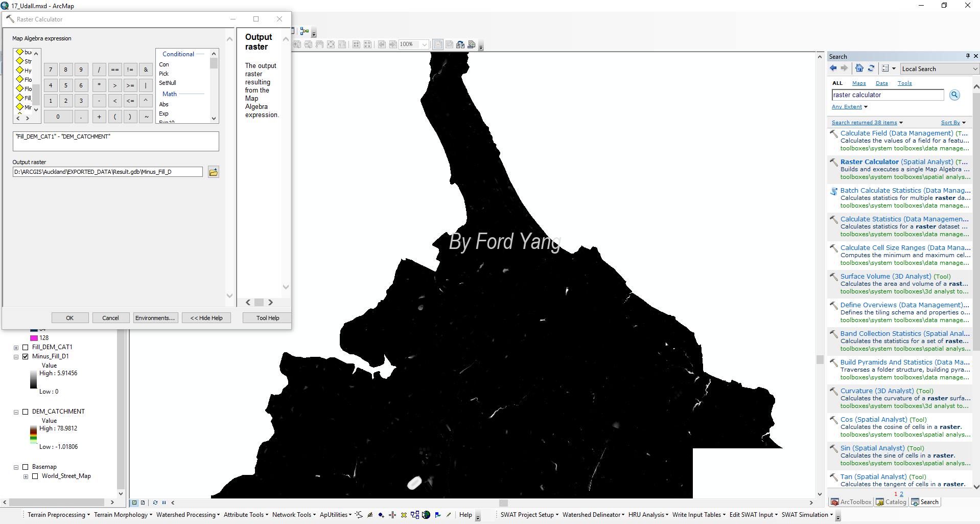Click OK in Raster Calculator
The width and height of the screenshot is (980, 524).
[x=70, y=318]
